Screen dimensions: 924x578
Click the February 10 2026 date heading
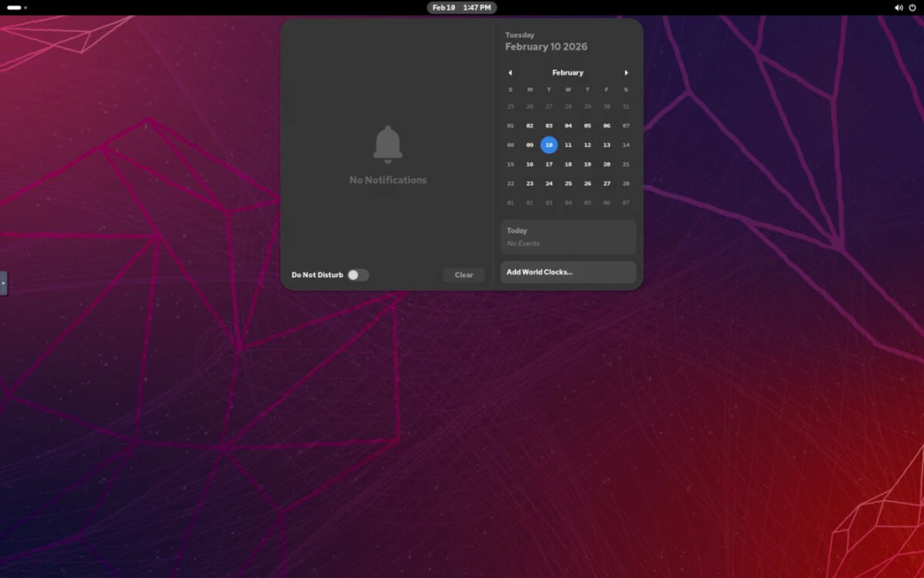tap(546, 46)
